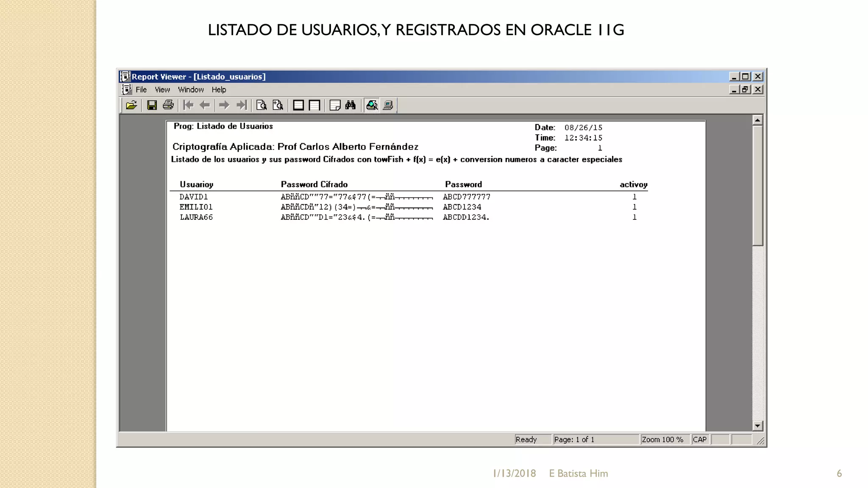Viewport: 868px width, 488px height.
Task: Click the Save floppy disk icon
Action: (152, 105)
